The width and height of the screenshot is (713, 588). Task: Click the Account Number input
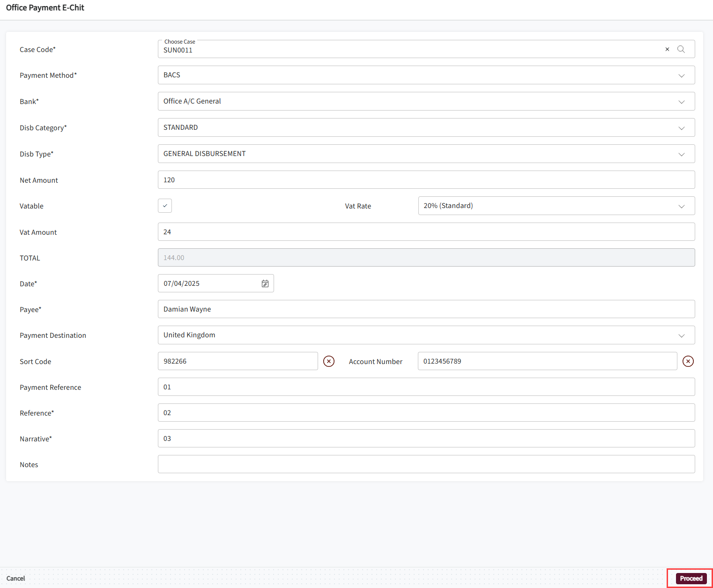click(x=548, y=361)
